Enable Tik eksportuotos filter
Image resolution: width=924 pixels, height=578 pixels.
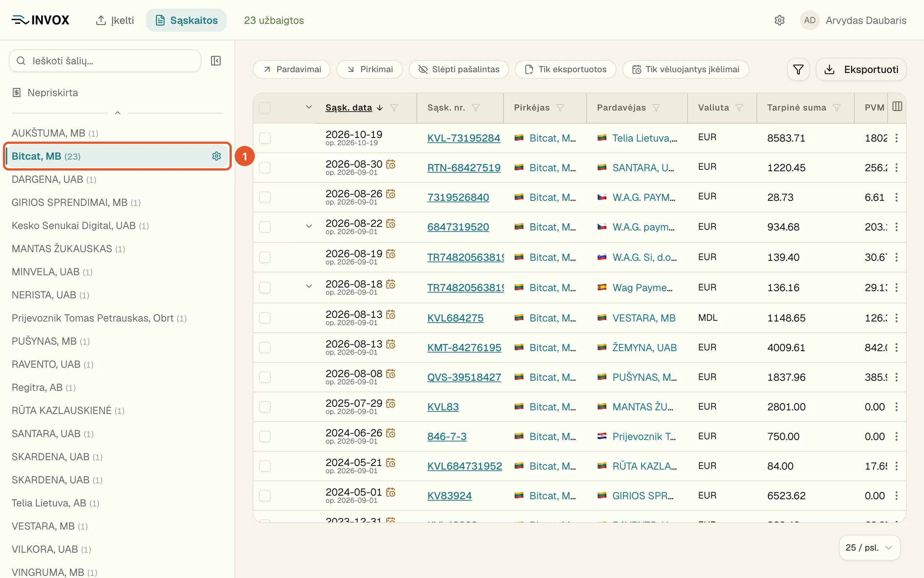pyautogui.click(x=566, y=70)
